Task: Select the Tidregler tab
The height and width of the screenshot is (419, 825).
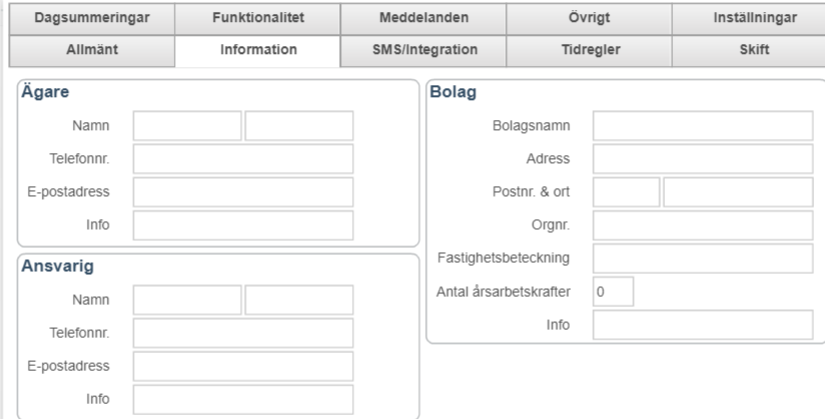Action: click(589, 49)
